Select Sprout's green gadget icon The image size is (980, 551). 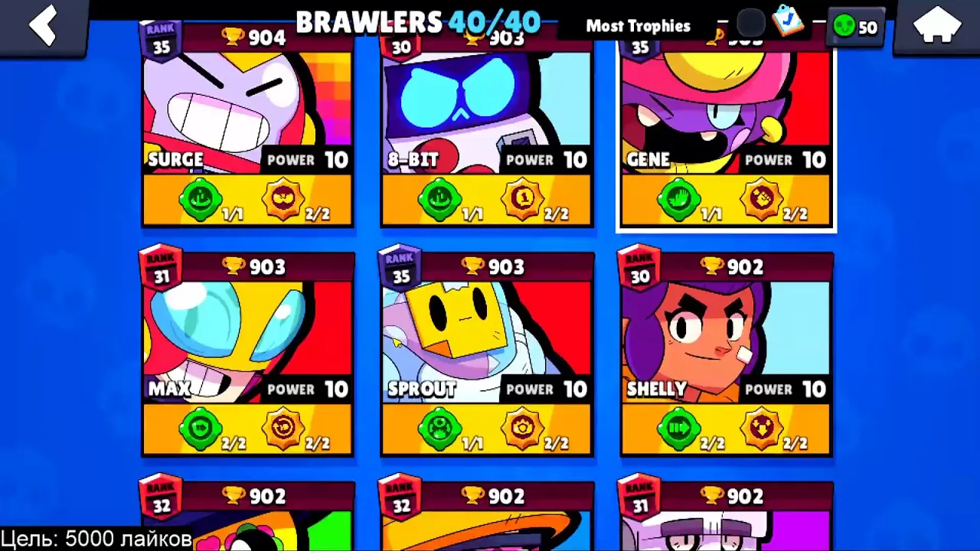pos(439,429)
